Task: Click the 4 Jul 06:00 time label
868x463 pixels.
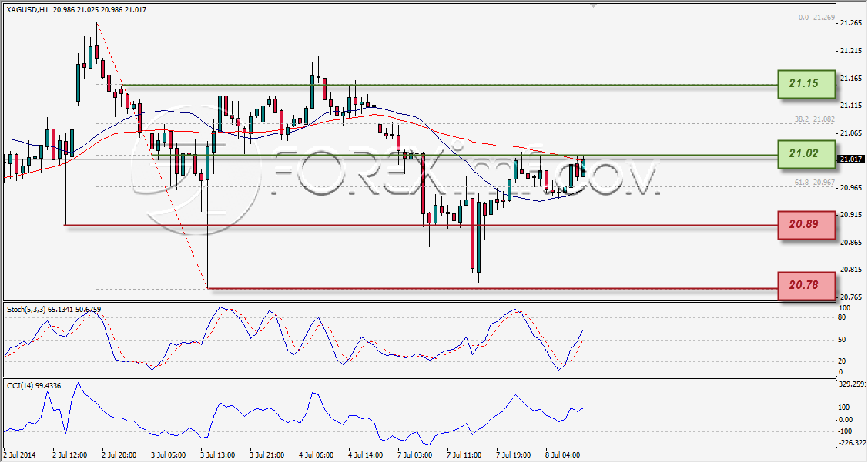Action: pyautogui.click(x=316, y=455)
